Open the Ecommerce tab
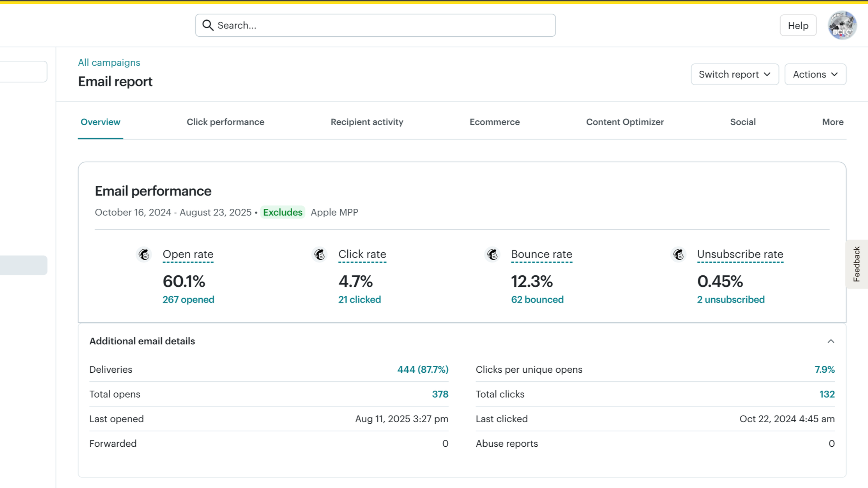The width and height of the screenshot is (868, 488). [495, 122]
